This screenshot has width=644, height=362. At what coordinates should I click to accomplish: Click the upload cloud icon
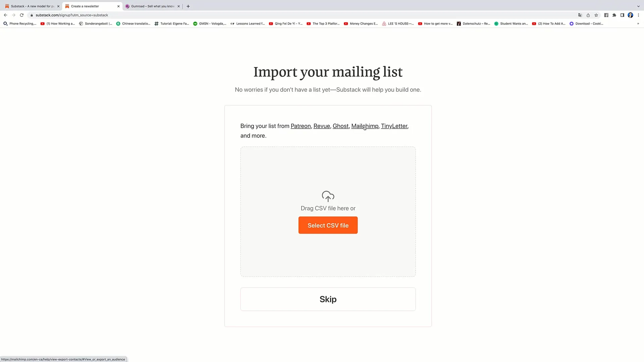click(x=328, y=196)
